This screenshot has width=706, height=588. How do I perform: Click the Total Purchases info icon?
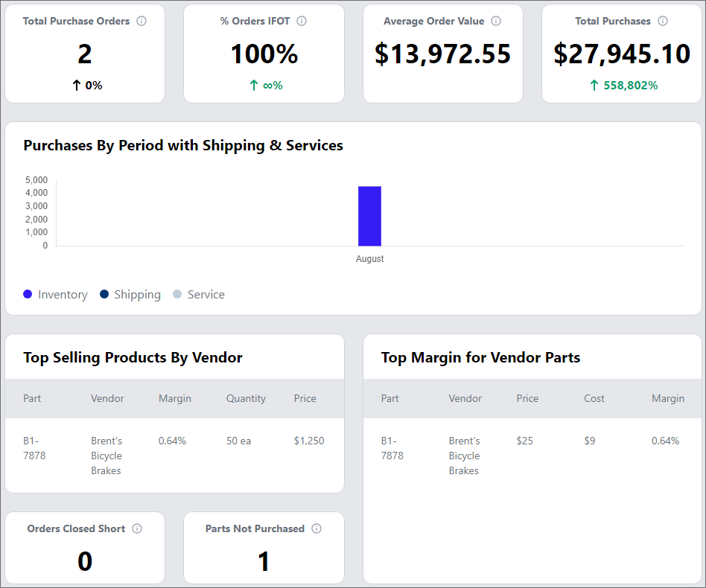coord(663,22)
